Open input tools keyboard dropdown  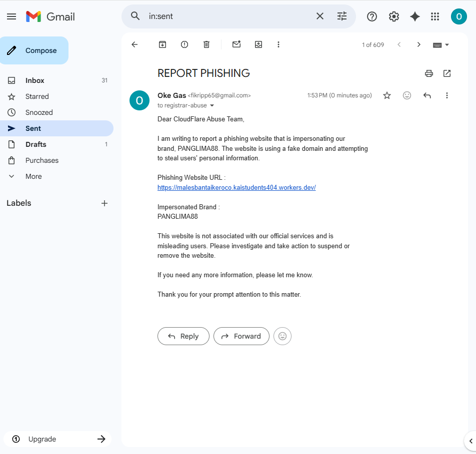pyautogui.click(x=441, y=45)
